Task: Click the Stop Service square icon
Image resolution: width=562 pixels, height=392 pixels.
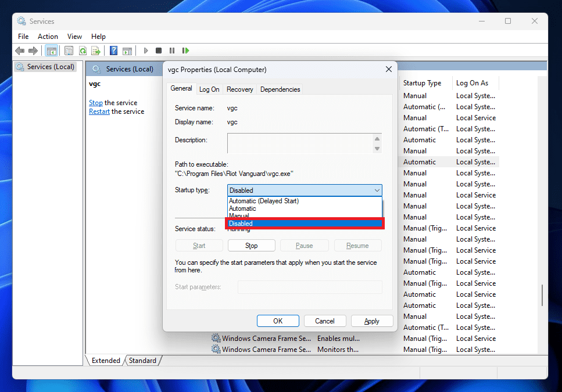Action: (159, 51)
